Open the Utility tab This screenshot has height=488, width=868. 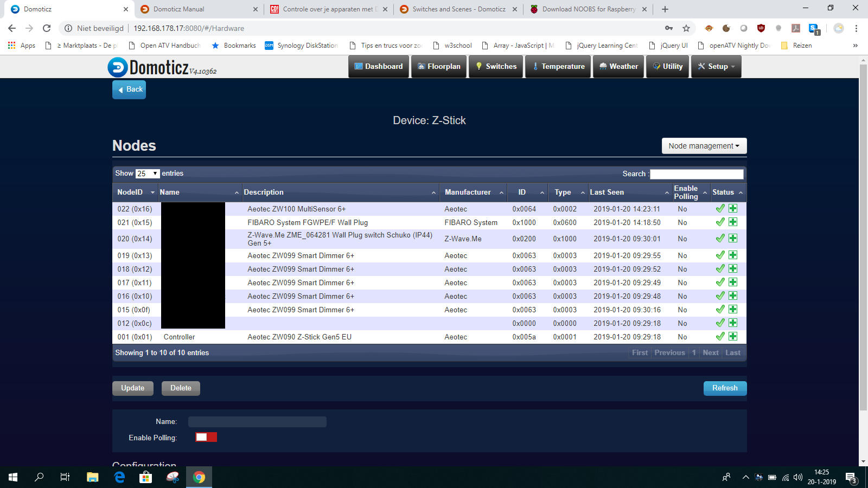668,67
